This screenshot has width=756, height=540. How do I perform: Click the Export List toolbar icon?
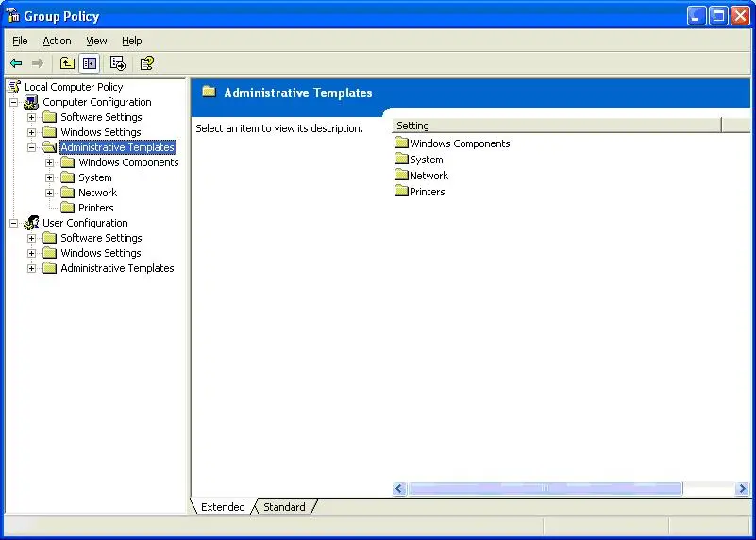click(118, 63)
